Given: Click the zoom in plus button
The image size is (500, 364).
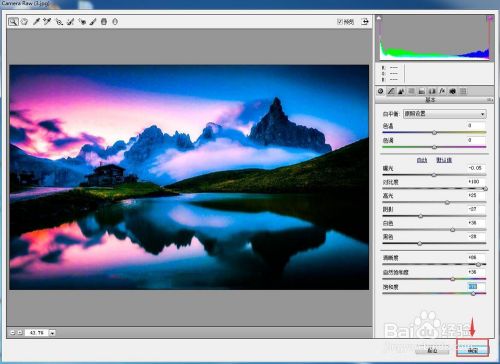Looking at the screenshot, I should tap(20, 332).
